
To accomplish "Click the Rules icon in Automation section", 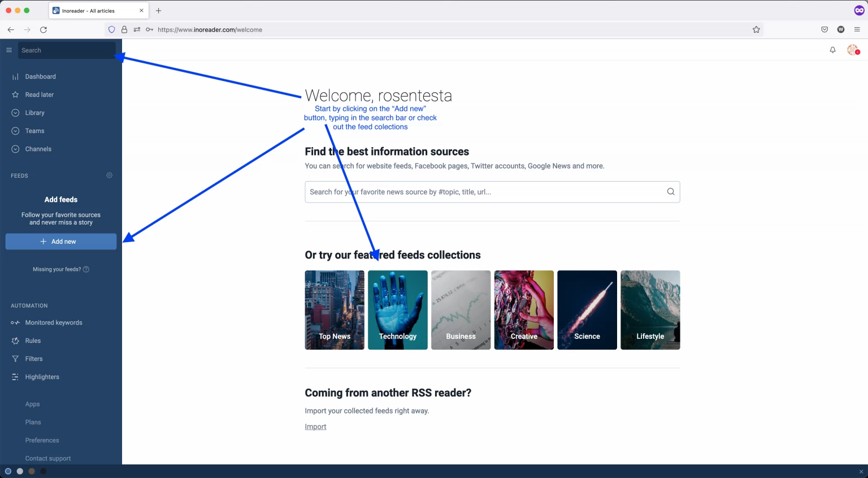I will 15,341.
